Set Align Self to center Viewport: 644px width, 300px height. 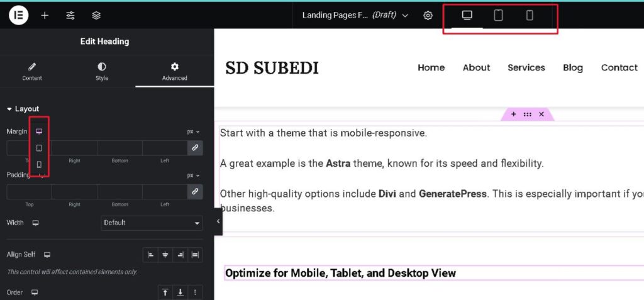tap(165, 255)
